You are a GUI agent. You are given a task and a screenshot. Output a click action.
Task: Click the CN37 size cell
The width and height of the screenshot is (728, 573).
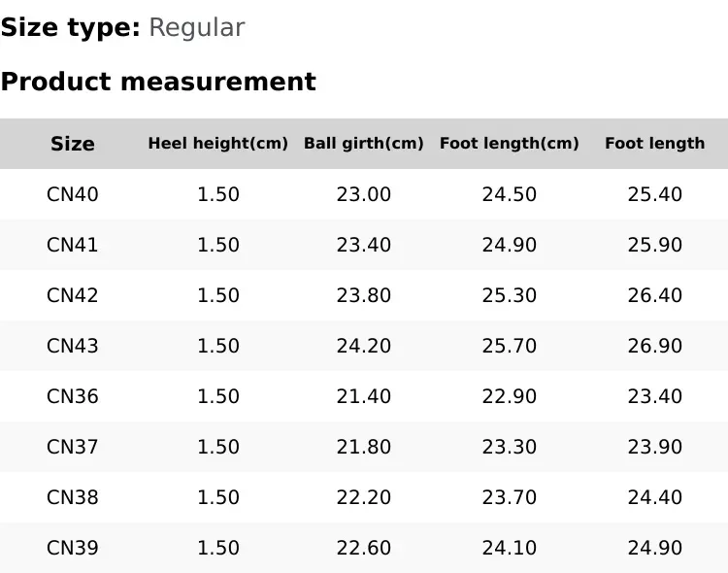point(73,447)
